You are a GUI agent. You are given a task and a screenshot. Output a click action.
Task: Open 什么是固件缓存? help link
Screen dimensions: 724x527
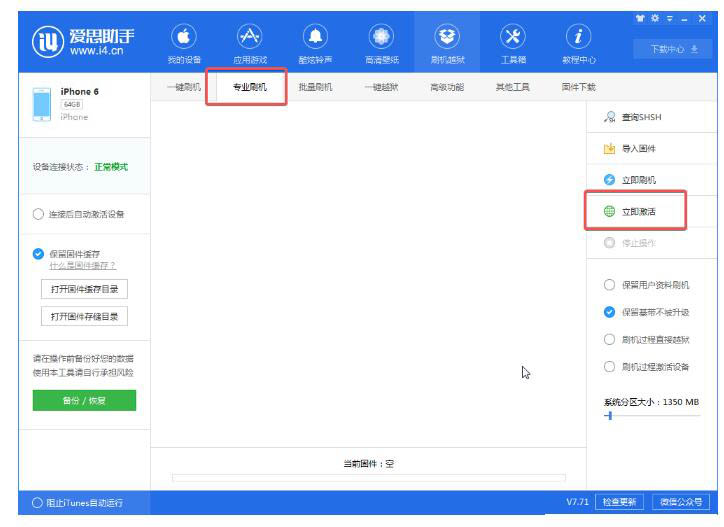point(83,266)
